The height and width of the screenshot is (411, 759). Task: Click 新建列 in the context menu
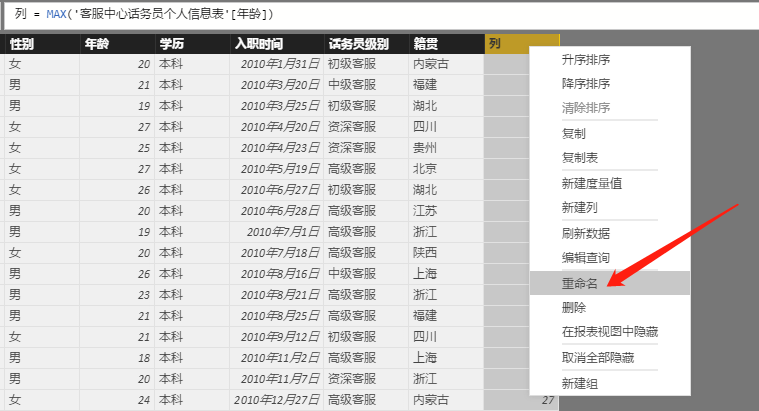point(579,208)
